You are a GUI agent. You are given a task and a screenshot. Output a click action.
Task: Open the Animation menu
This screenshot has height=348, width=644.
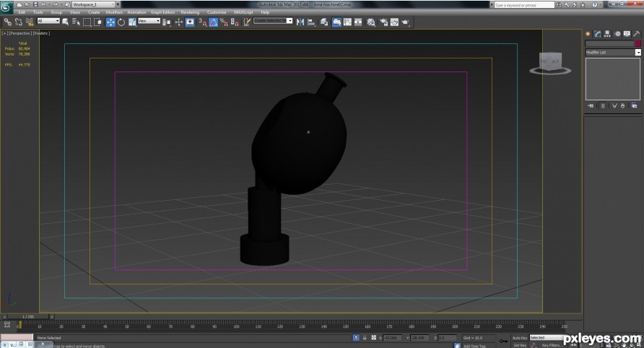pos(136,12)
